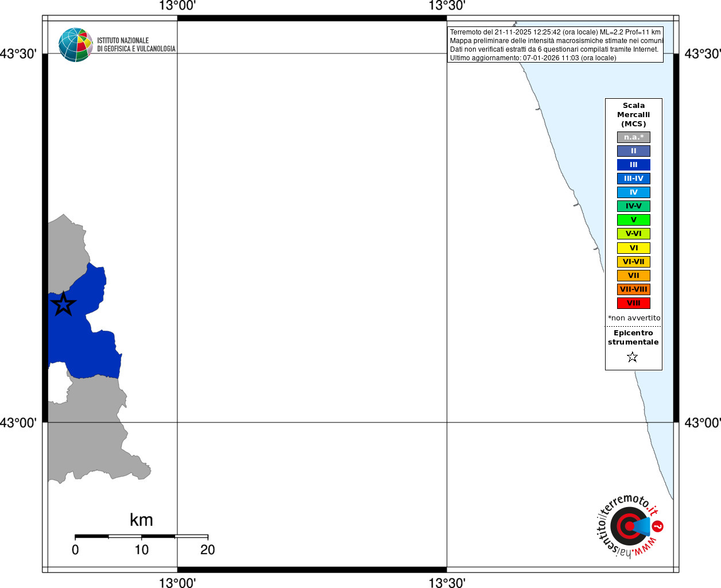Click the '20' mark on the scale bar
The width and height of the screenshot is (721, 588).
208,550
